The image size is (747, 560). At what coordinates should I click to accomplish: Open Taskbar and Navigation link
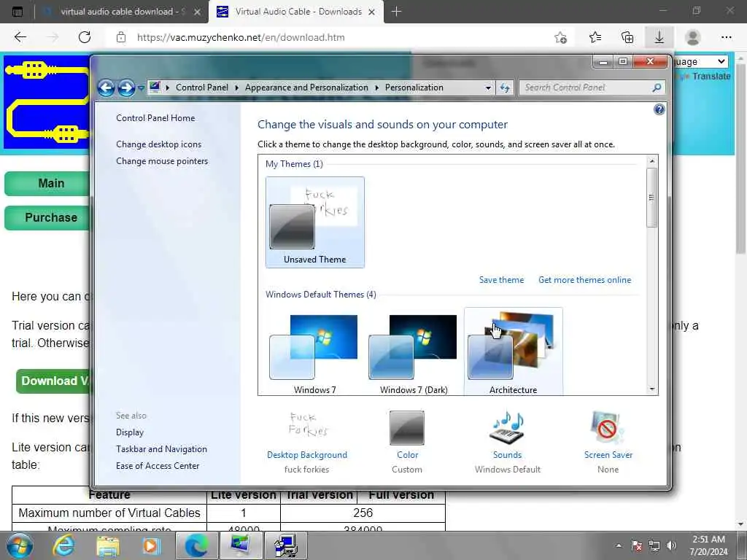[x=161, y=449]
